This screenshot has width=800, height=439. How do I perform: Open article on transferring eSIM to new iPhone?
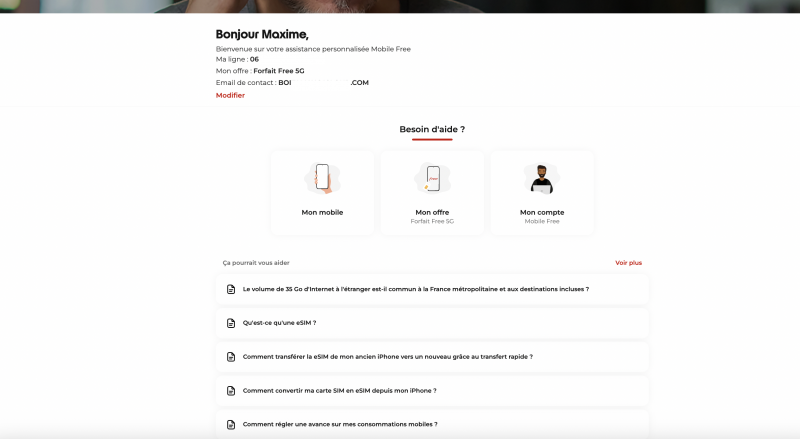pos(432,357)
